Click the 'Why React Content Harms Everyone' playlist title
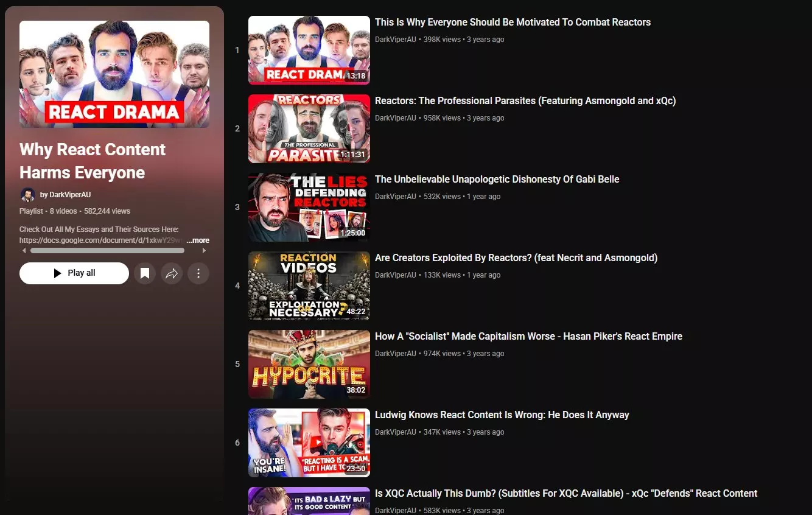Viewport: 812px width, 515px height. 93,161
